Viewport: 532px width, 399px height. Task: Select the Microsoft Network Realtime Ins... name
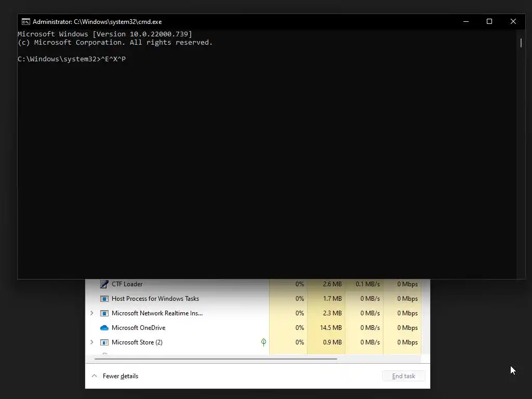click(157, 313)
